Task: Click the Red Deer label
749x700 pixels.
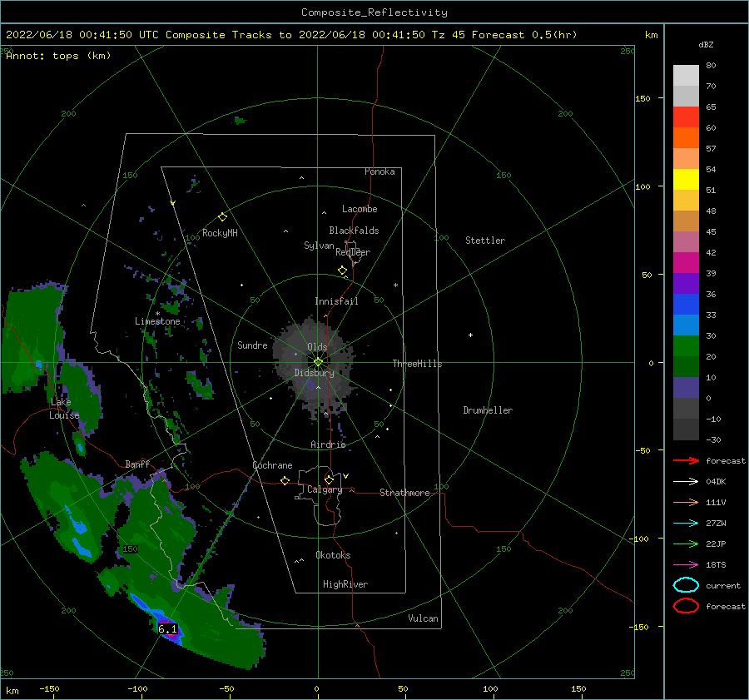Action: point(353,252)
